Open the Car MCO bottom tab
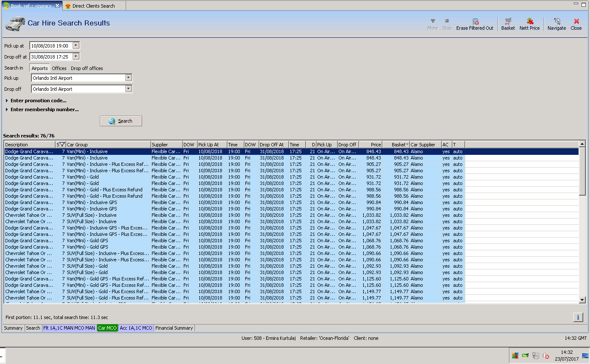590x364 pixels. coord(107,328)
